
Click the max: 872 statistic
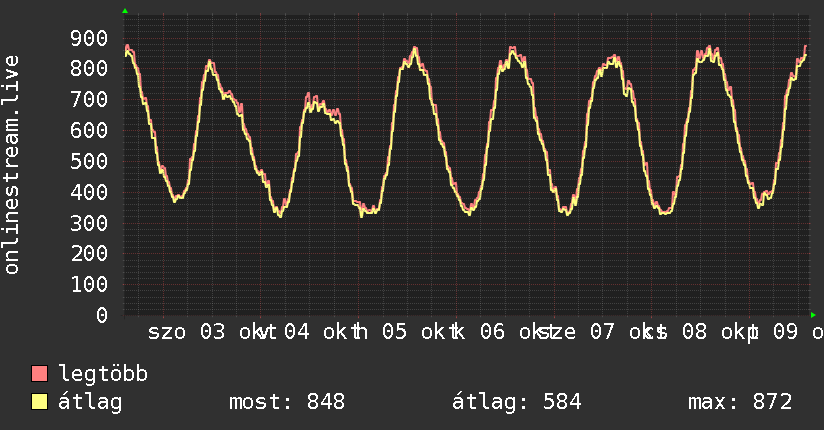(740, 402)
